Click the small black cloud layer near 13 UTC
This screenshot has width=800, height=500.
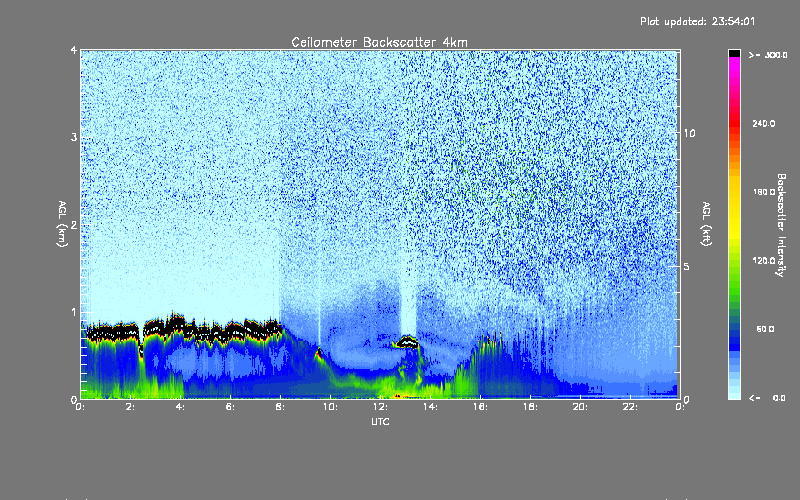pos(406,342)
